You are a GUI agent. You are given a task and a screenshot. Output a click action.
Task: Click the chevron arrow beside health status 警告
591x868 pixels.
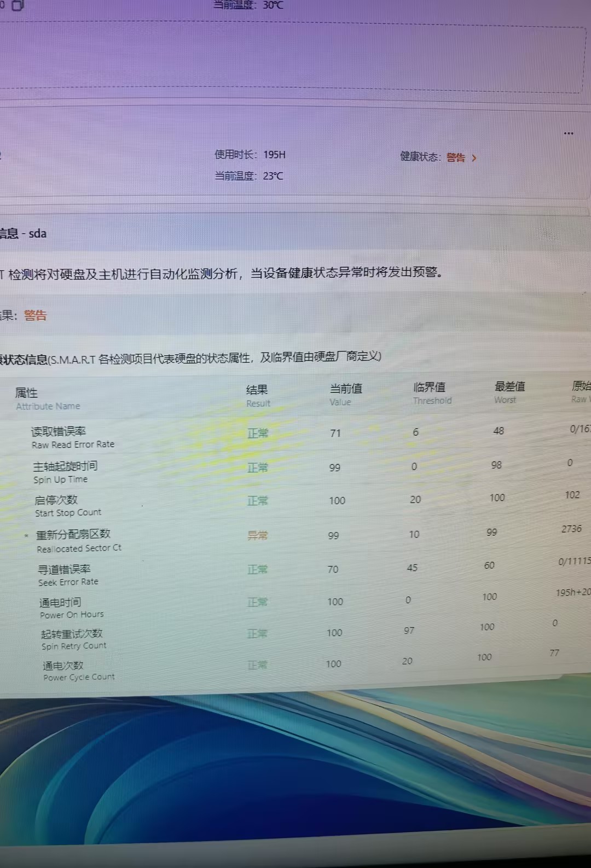pyautogui.click(x=474, y=158)
